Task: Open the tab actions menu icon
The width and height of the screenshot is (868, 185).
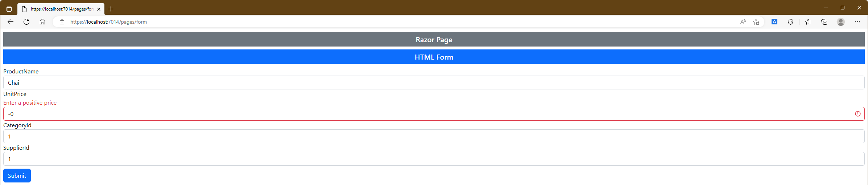Action: point(9,9)
